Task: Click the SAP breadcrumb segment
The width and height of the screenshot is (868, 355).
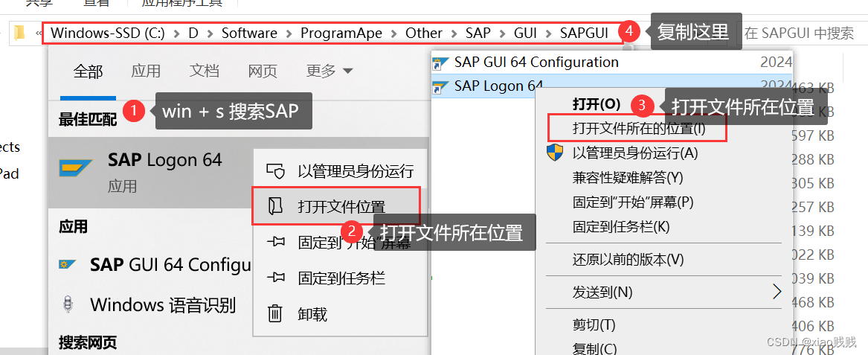Action: coord(478,33)
